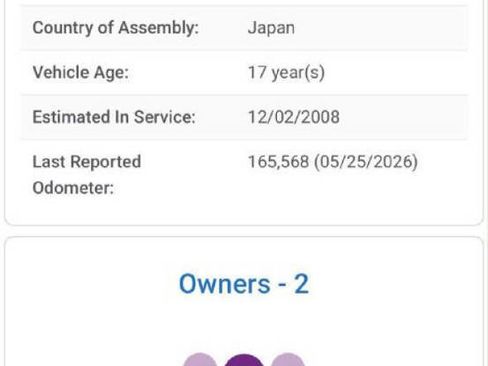The width and height of the screenshot is (488, 366).
Task: Select the Japan value text
Action: coord(271,28)
